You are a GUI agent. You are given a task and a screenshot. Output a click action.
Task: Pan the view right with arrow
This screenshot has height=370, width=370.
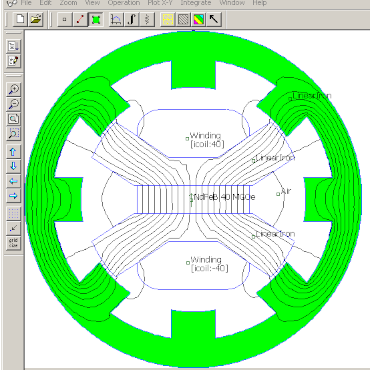(14, 195)
